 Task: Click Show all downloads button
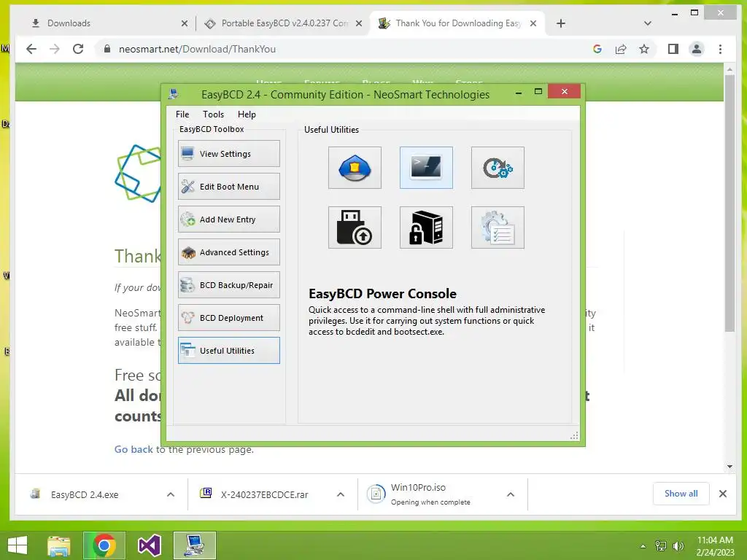point(681,494)
